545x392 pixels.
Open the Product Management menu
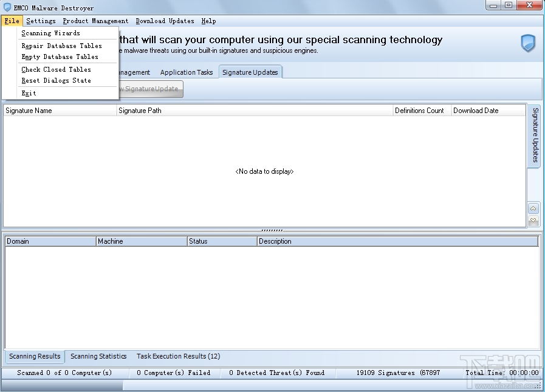95,20
